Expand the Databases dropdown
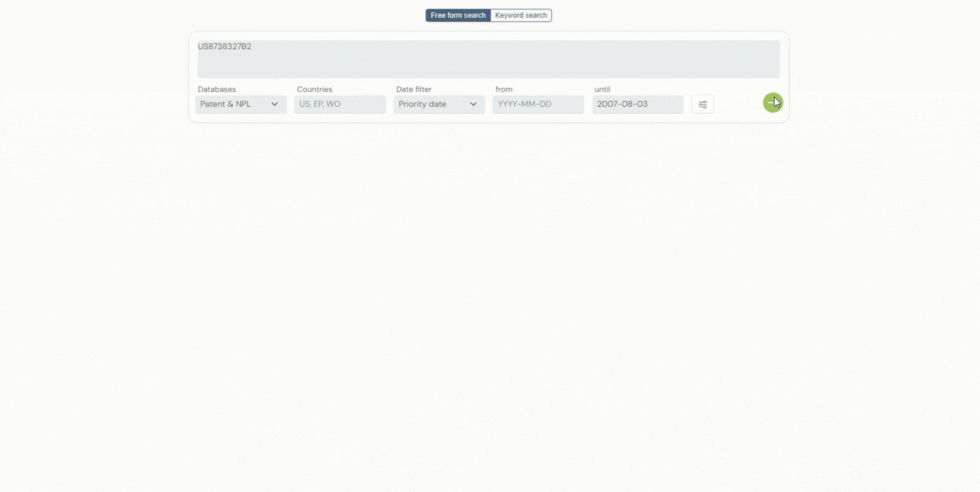The image size is (980, 492). 240,104
